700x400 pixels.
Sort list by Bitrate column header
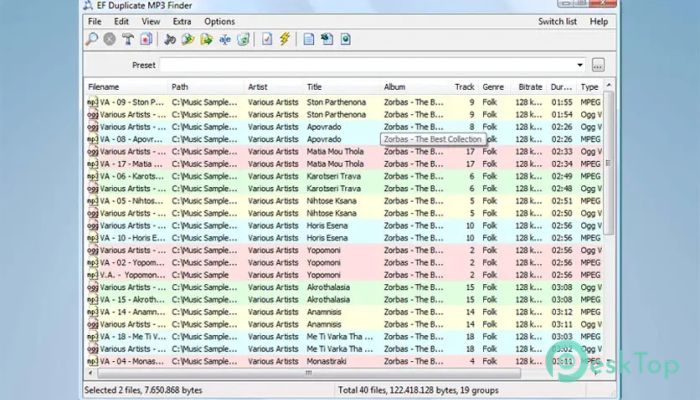click(528, 88)
